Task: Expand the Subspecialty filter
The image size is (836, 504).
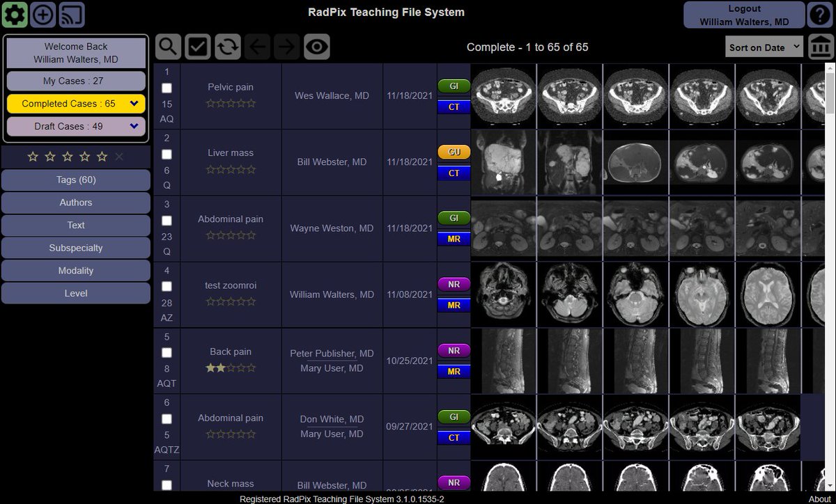Action: tap(76, 248)
